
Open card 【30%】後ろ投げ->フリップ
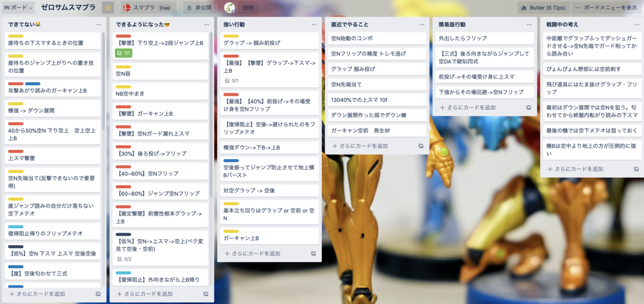(160, 151)
